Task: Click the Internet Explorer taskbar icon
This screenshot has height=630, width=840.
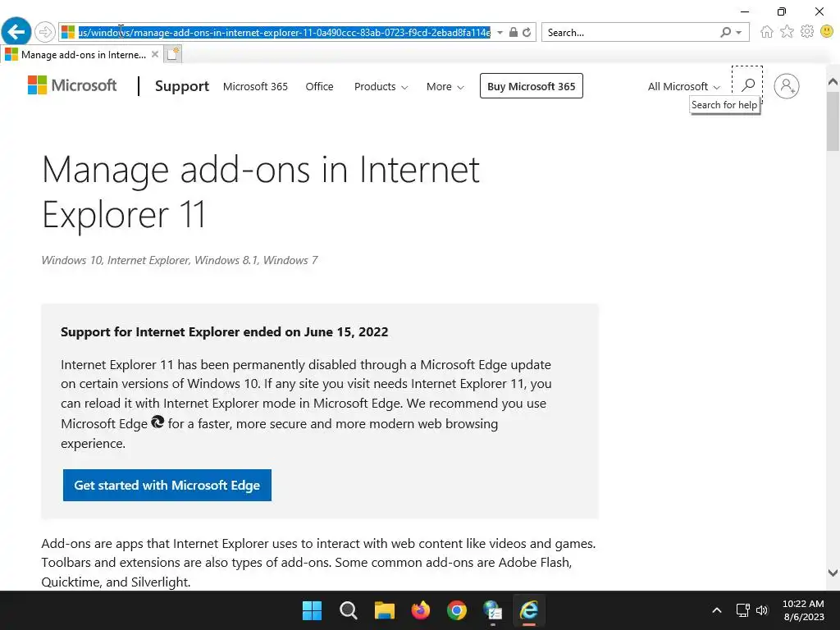Action: click(x=529, y=610)
